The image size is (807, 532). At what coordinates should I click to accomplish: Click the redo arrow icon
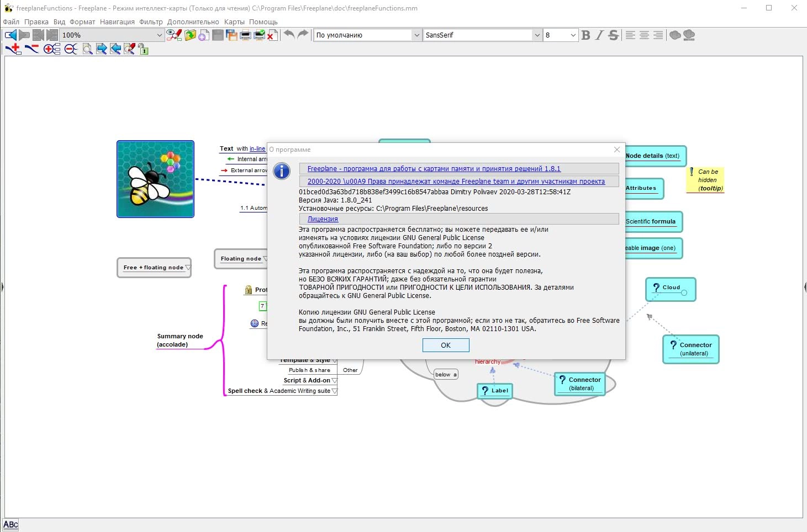(303, 34)
